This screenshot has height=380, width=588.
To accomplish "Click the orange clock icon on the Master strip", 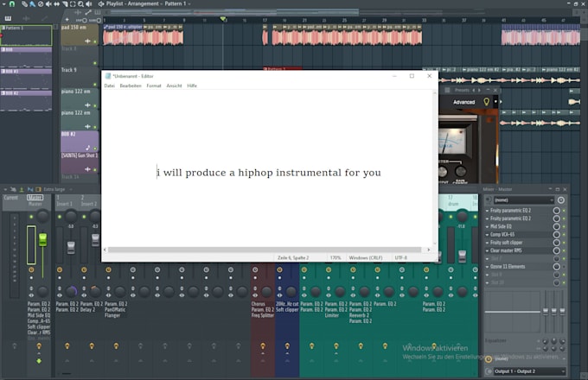I will [31, 269].
